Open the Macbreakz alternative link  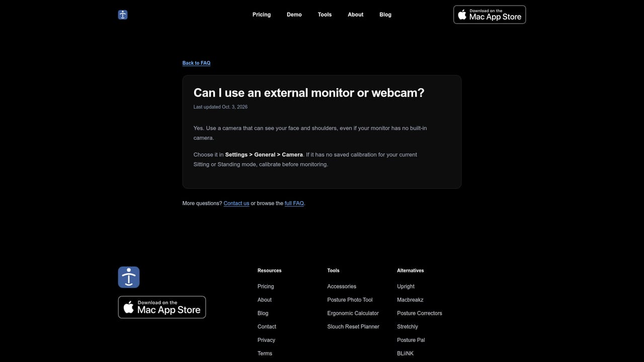click(x=410, y=300)
